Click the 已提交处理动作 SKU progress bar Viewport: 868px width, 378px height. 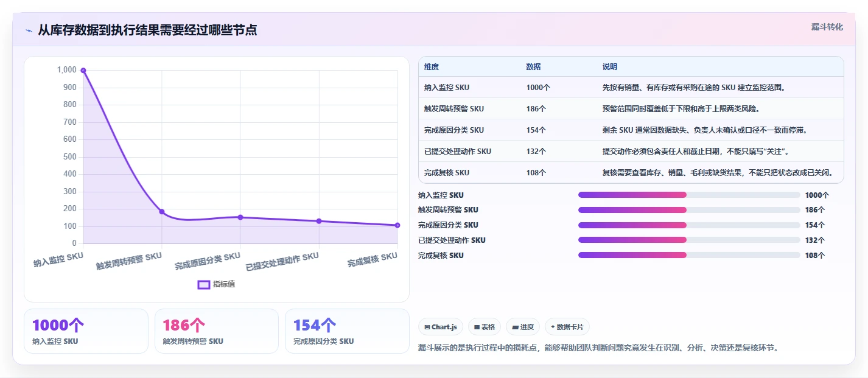tap(689, 240)
